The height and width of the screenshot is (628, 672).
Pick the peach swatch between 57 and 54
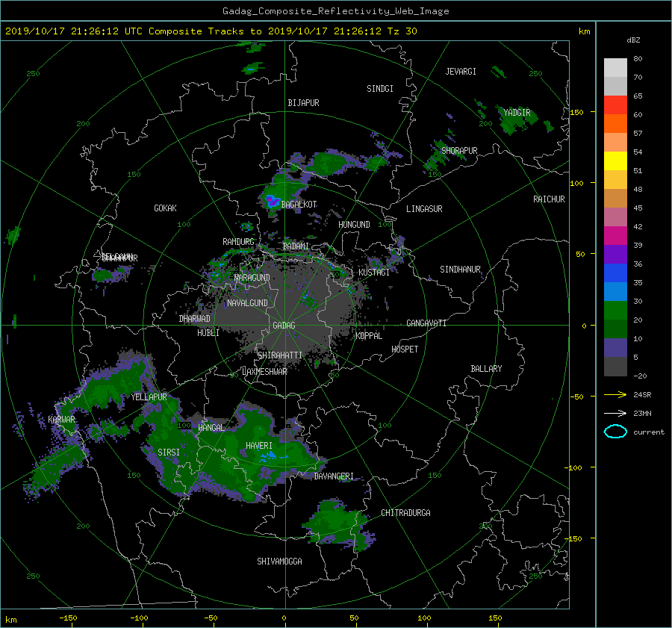615,143
